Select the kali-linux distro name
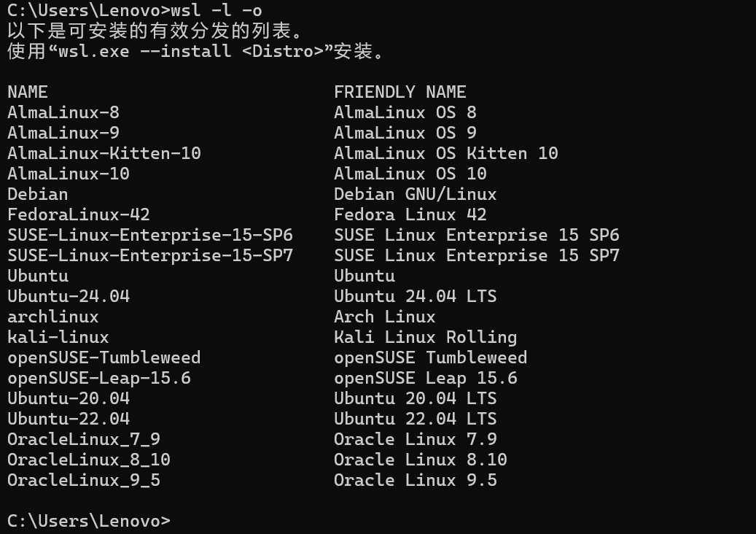 [58, 337]
